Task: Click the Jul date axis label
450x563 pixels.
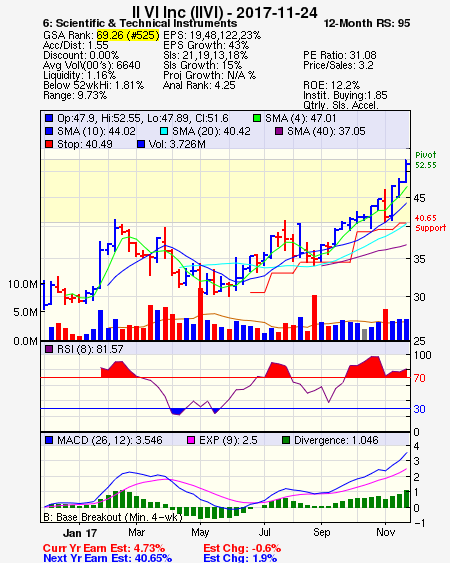Action: (265, 532)
